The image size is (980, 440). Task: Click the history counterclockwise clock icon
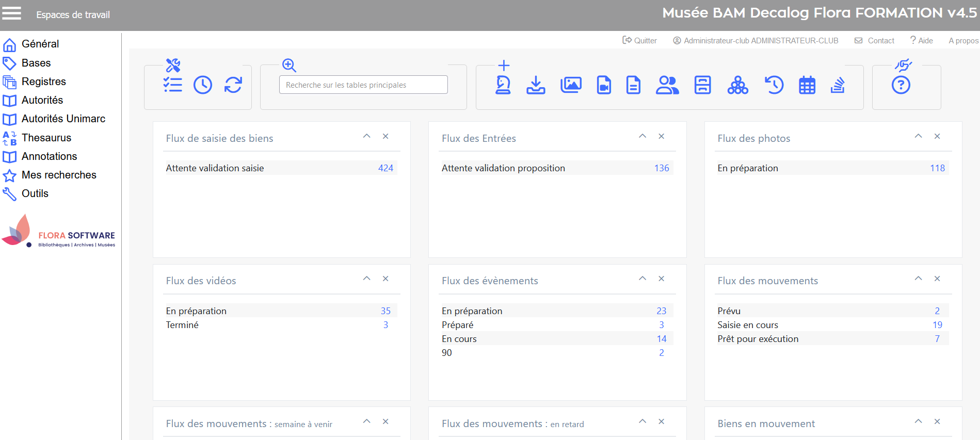tap(774, 85)
